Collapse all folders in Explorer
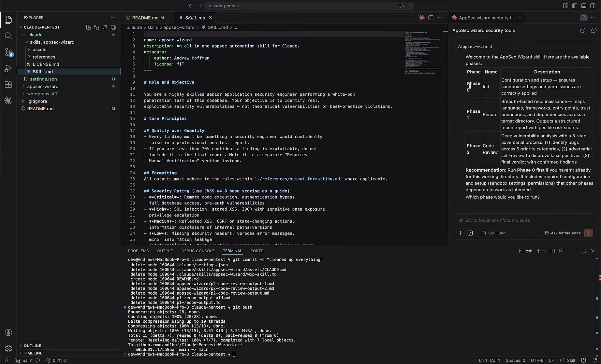This screenshot has height=364, width=601. tap(113, 27)
